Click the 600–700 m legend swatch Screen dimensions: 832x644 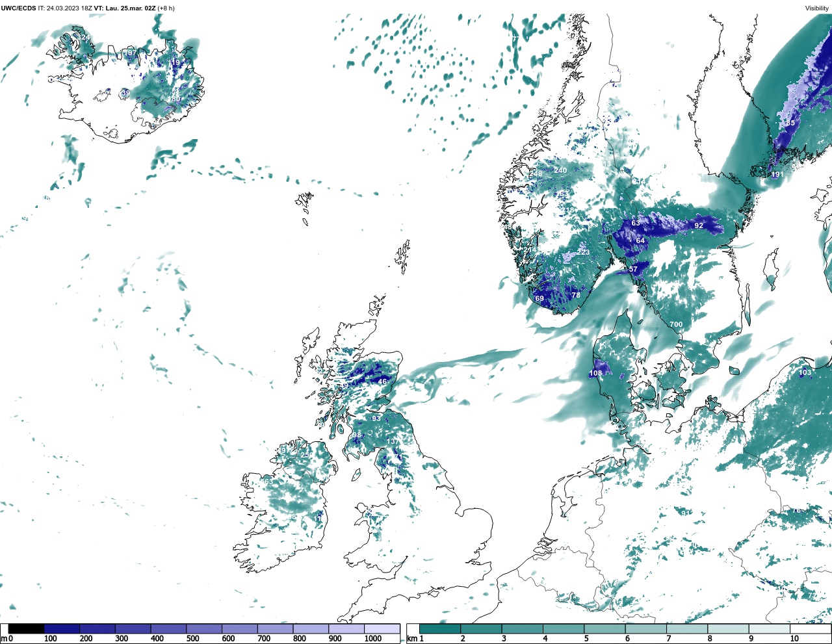[239, 628]
